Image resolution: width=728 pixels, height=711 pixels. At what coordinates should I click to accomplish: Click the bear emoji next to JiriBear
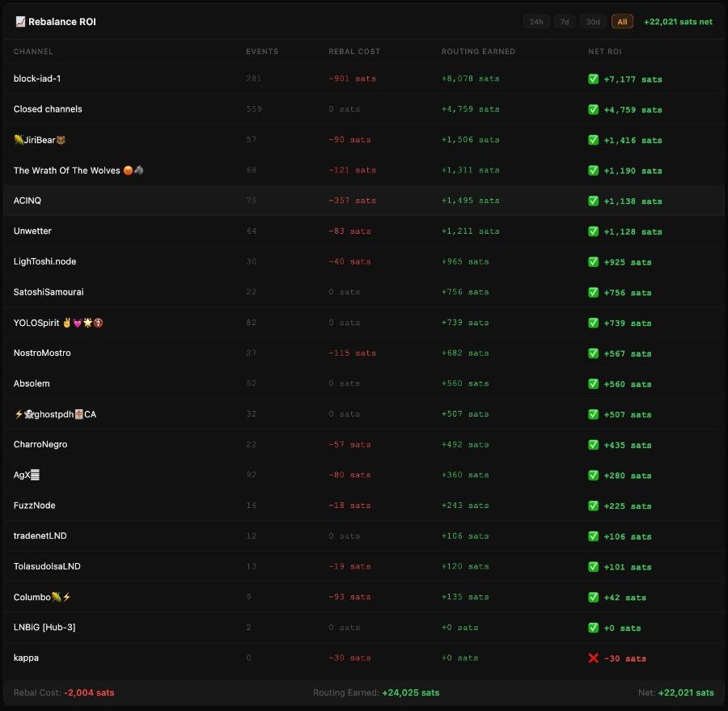(61, 140)
